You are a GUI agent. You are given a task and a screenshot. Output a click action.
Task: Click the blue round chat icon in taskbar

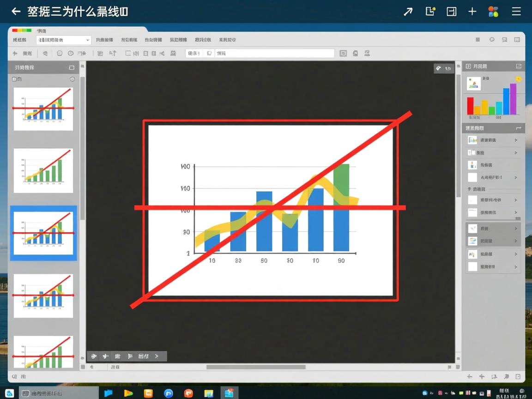(x=169, y=393)
